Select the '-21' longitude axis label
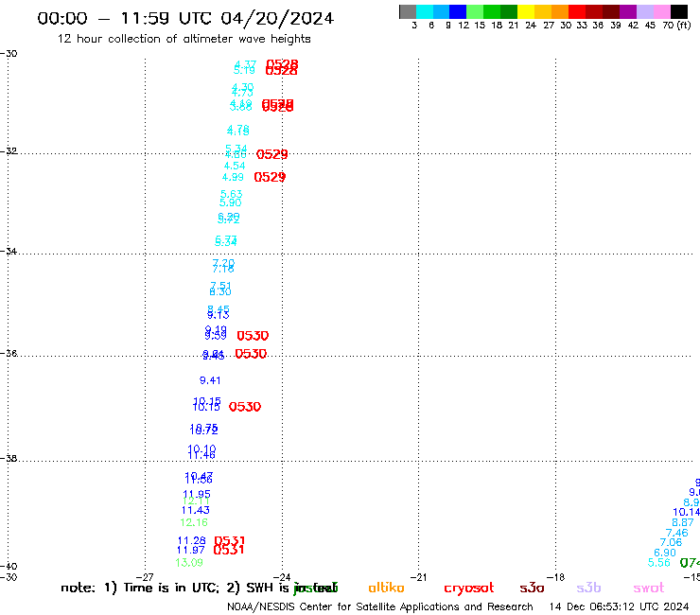Viewport: 700px width, 615px height. (x=418, y=577)
